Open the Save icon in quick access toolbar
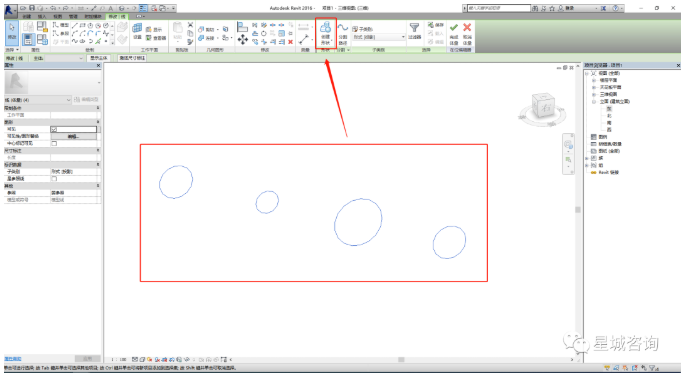 click(x=32, y=8)
